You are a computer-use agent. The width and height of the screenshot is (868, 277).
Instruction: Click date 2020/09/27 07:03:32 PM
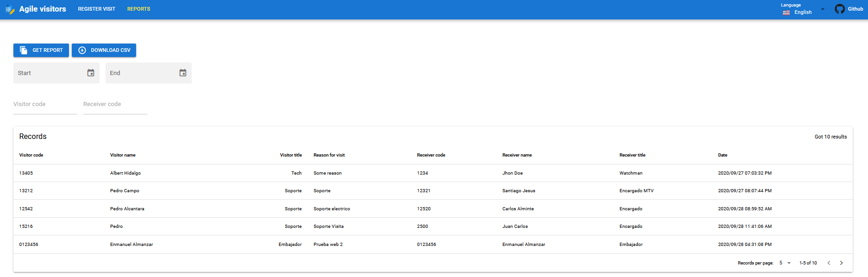tap(745, 173)
